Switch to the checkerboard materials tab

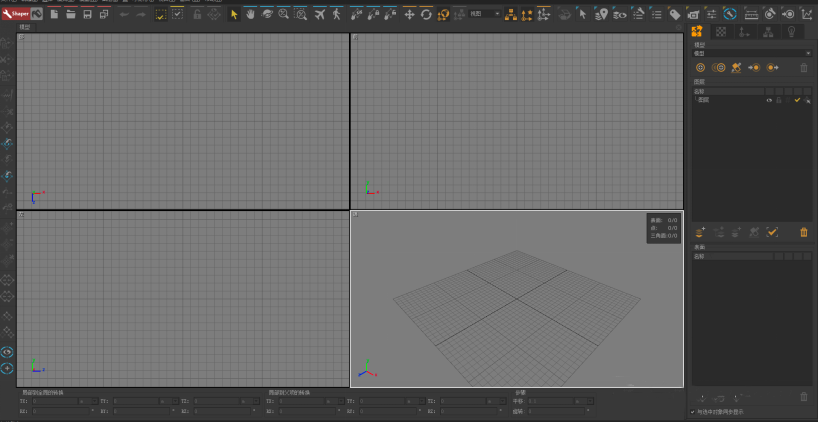point(720,33)
